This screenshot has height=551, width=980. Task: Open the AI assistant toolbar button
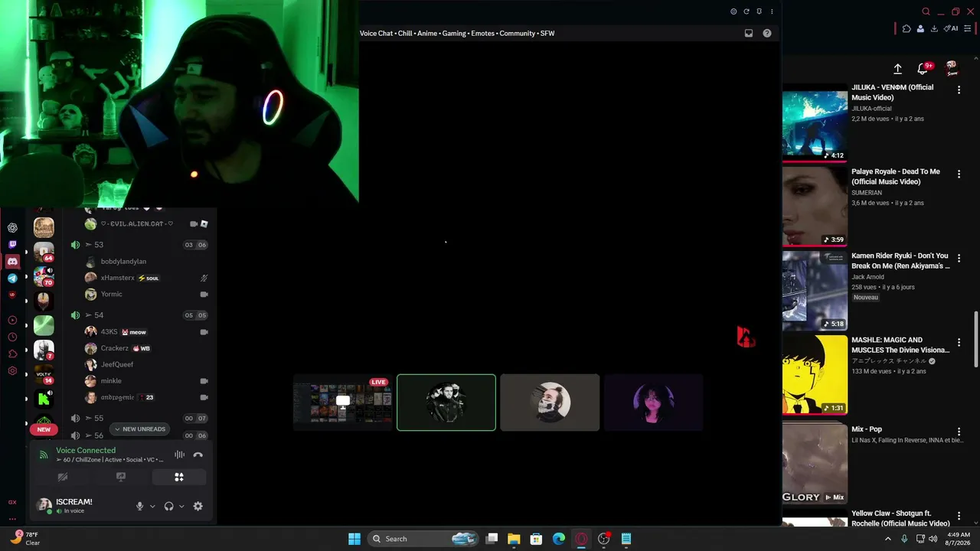point(951,29)
